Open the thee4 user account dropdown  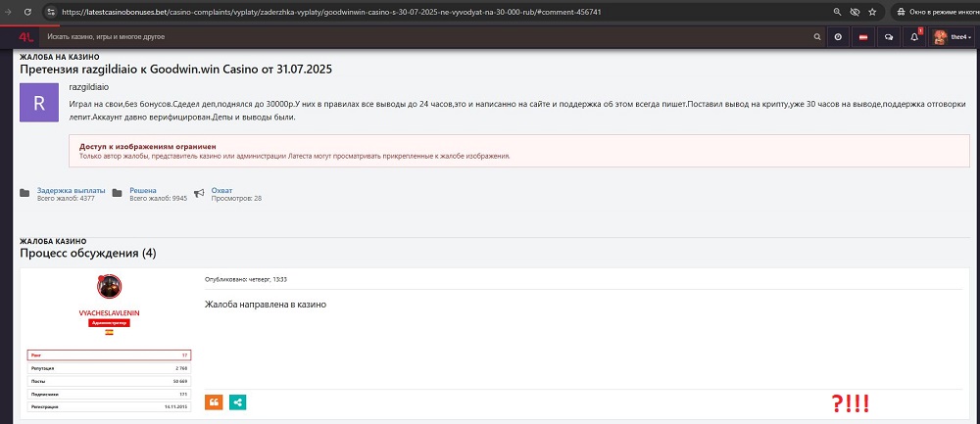(x=953, y=36)
